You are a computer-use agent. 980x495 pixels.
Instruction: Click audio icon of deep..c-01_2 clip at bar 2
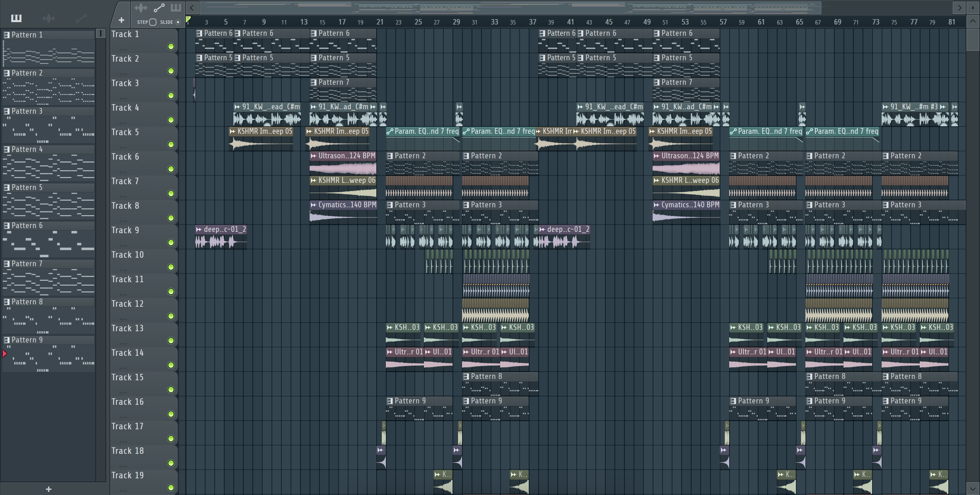[x=199, y=229]
